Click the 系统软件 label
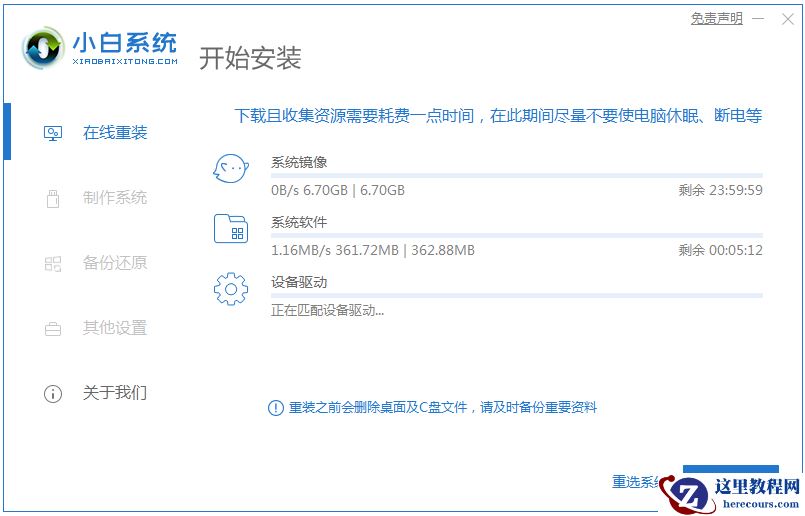The width and height of the screenshot is (805, 516). click(299, 222)
